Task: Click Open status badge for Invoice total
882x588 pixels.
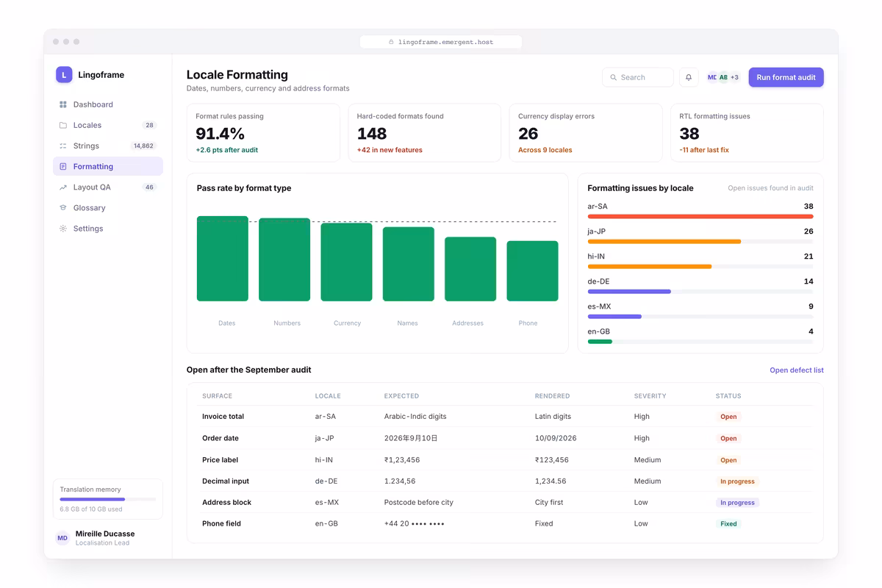Action: [x=728, y=417]
